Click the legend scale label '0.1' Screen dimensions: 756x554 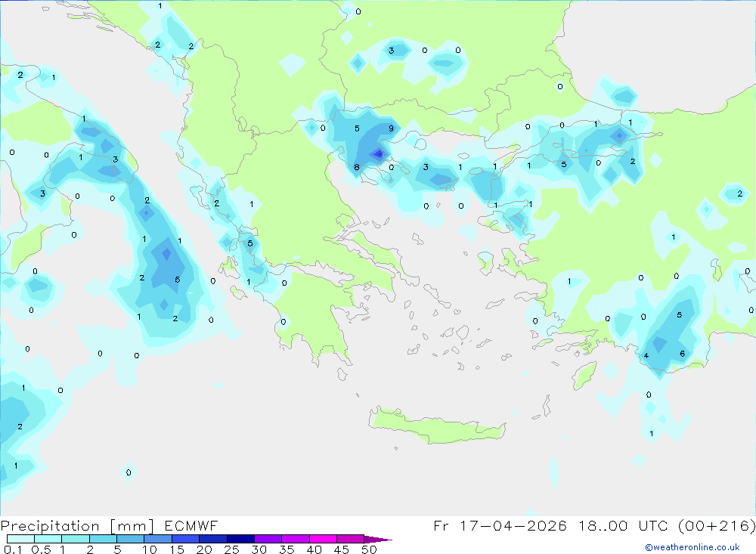(x=13, y=549)
